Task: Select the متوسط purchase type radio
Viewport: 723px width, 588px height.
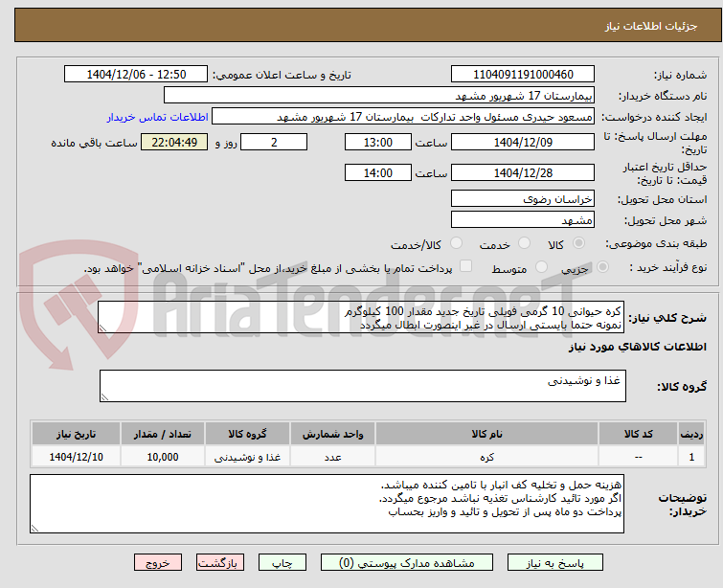Action: (541, 267)
